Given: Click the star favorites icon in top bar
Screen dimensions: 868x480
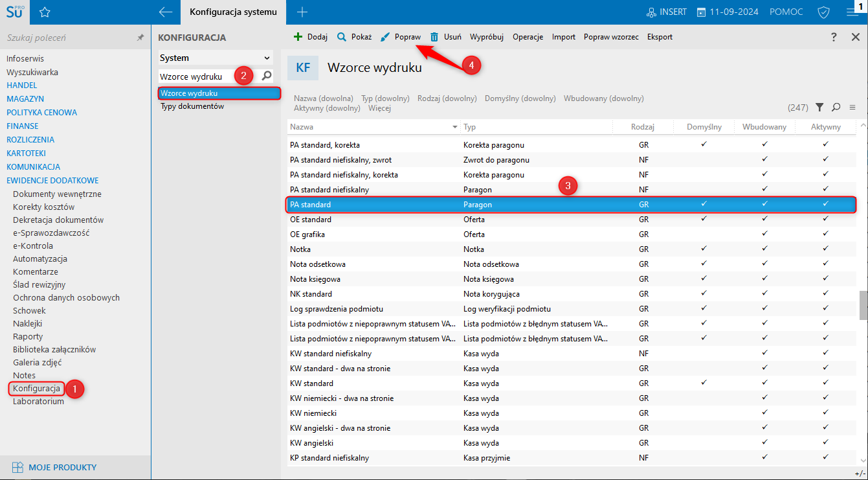Looking at the screenshot, I should [x=45, y=12].
